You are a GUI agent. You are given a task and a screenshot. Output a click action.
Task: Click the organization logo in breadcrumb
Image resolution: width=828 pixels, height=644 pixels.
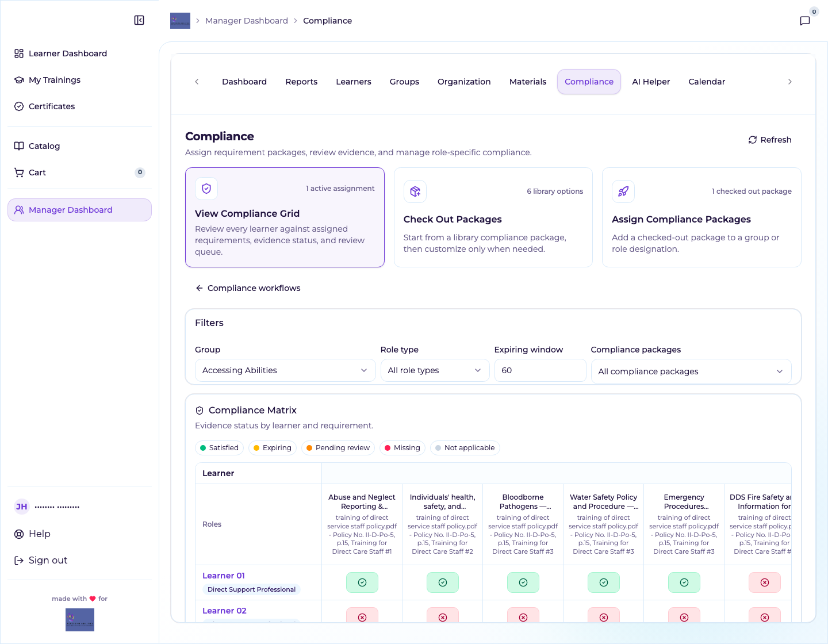tap(180, 21)
